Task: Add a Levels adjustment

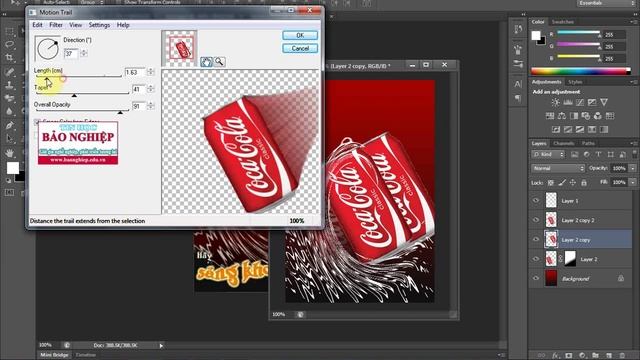Action: tap(568, 102)
